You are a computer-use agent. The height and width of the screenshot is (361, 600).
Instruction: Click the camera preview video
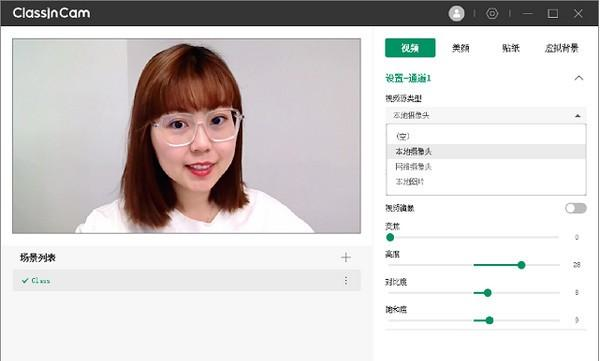pyautogui.click(x=186, y=136)
